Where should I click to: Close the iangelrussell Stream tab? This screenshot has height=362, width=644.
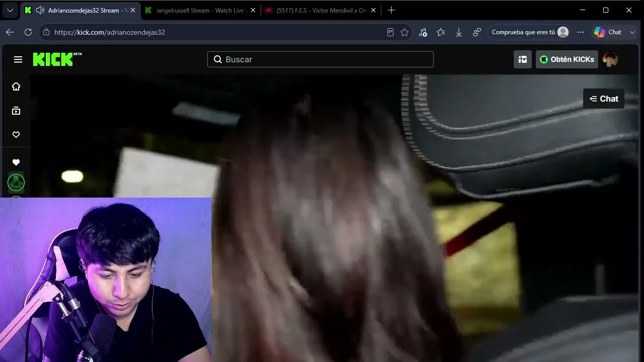pos(253,10)
